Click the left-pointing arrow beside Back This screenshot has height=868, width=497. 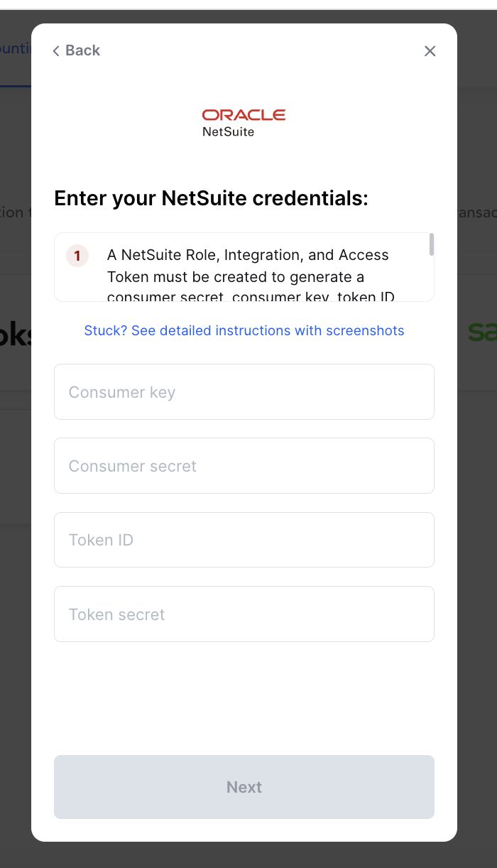click(55, 50)
